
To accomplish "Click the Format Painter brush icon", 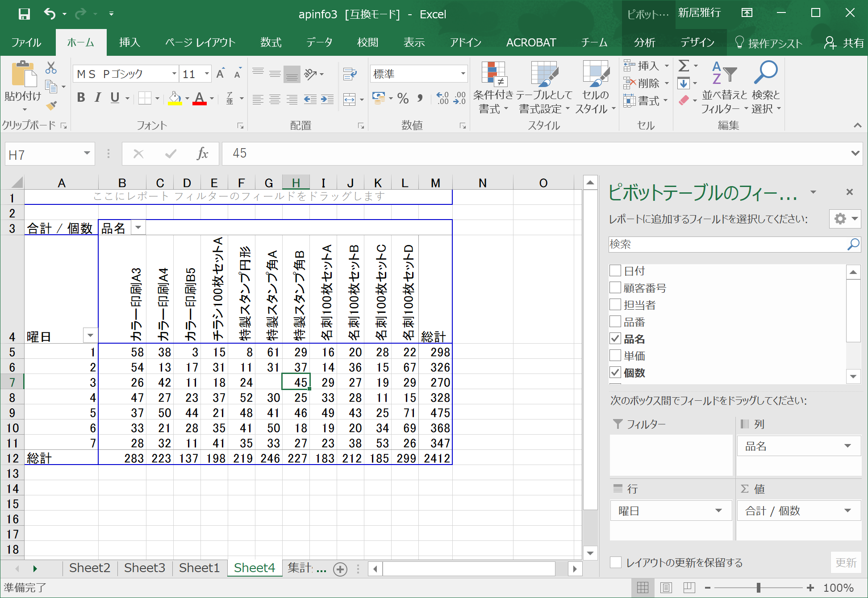I will [x=52, y=106].
